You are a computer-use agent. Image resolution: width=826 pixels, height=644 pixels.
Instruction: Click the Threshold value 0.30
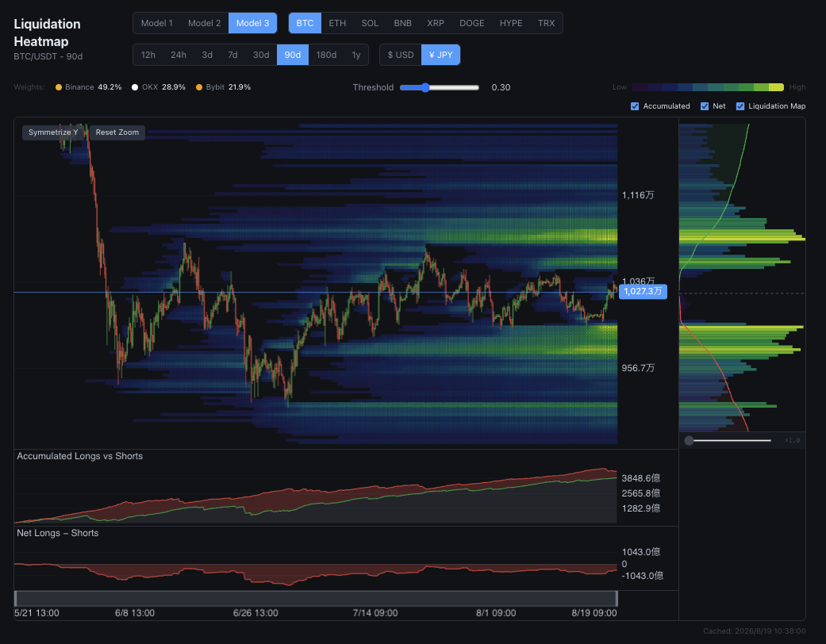point(501,87)
